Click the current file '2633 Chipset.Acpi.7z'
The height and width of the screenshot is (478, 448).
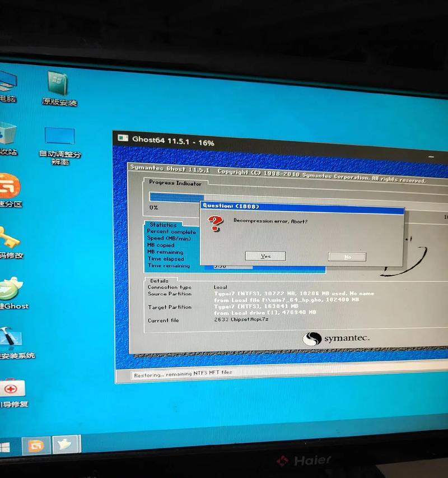coord(241,319)
